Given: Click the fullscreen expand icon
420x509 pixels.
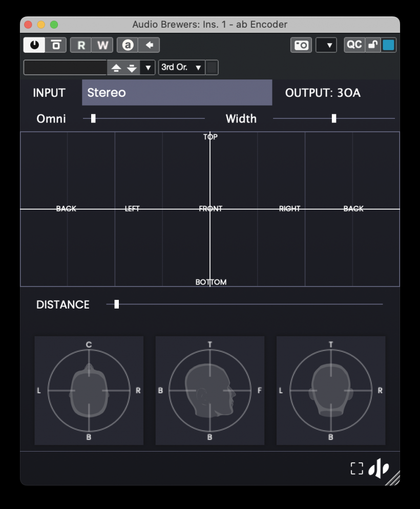Looking at the screenshot, I should click(x=356, y=468).
